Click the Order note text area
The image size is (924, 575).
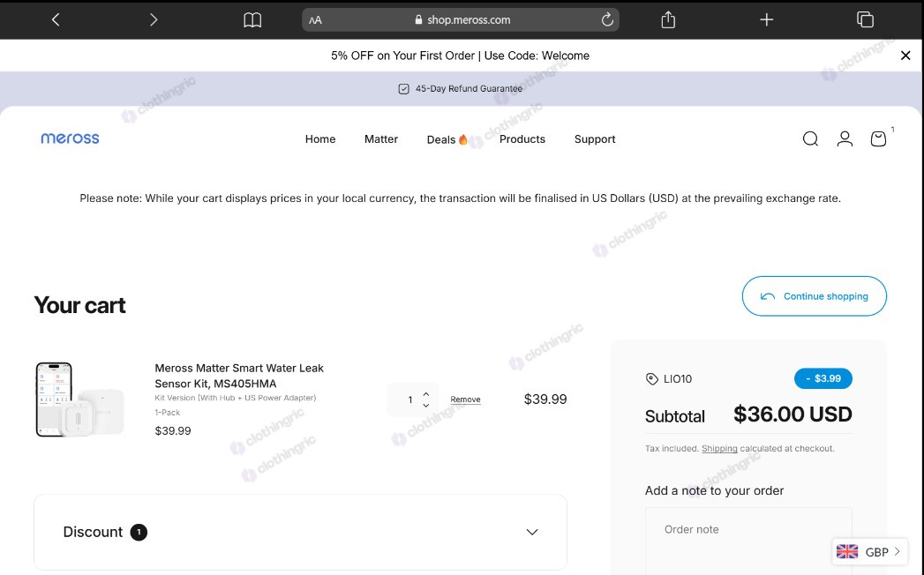pyautogui.click(x=748, y=541)
